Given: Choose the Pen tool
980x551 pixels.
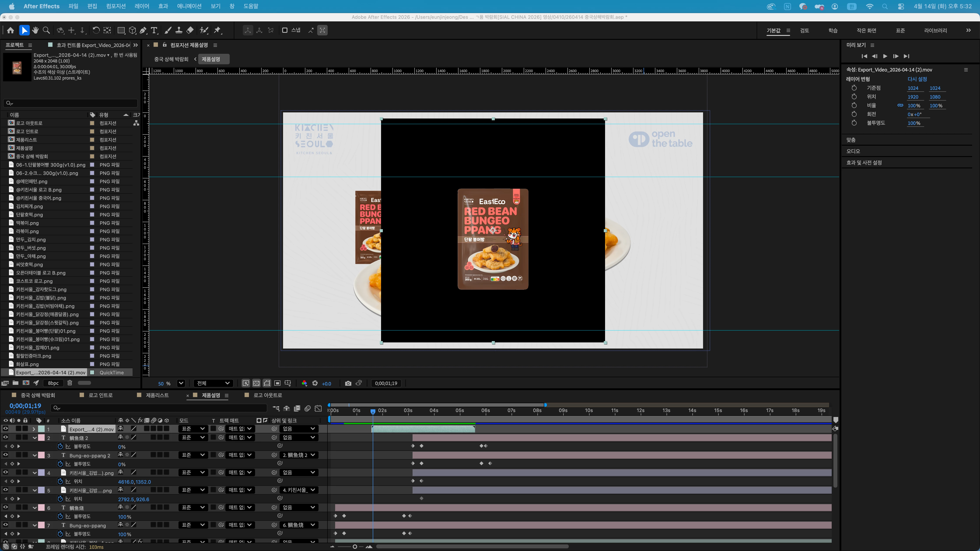Looking at the screenshot, I should pyautogui.click(x=143, y=30).
